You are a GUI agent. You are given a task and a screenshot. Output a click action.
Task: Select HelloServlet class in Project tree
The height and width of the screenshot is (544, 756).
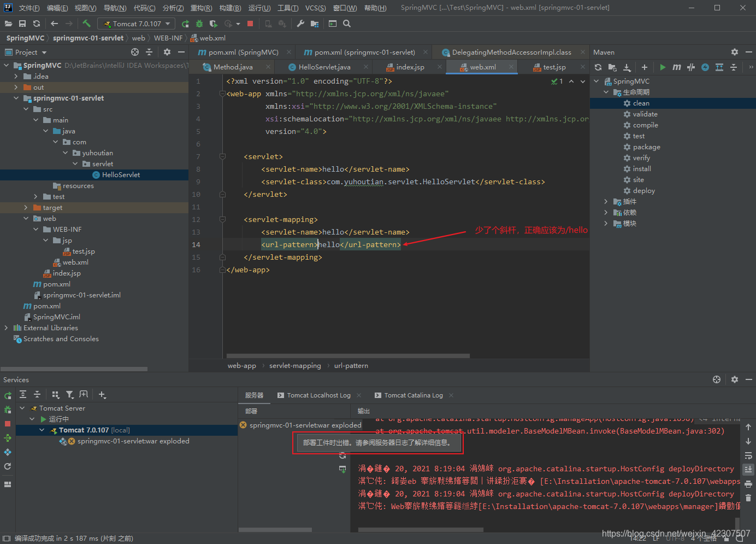(x=121, y=175)
